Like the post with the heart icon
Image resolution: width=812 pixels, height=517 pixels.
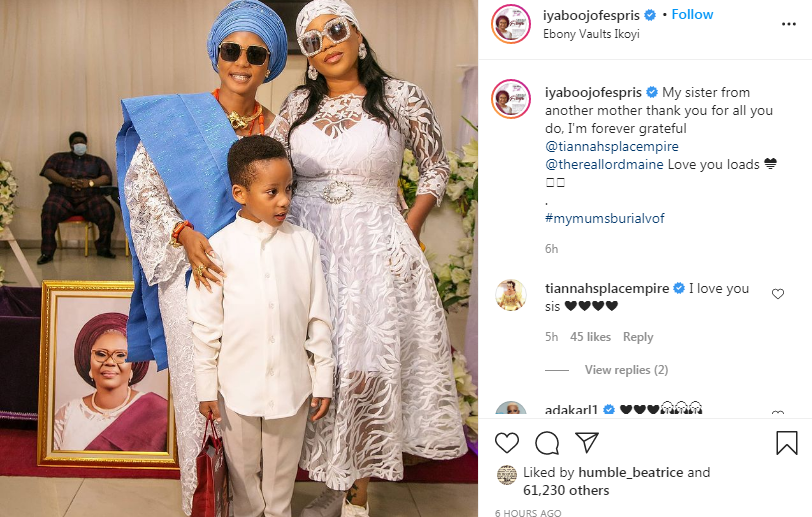(x=506, y=443)
